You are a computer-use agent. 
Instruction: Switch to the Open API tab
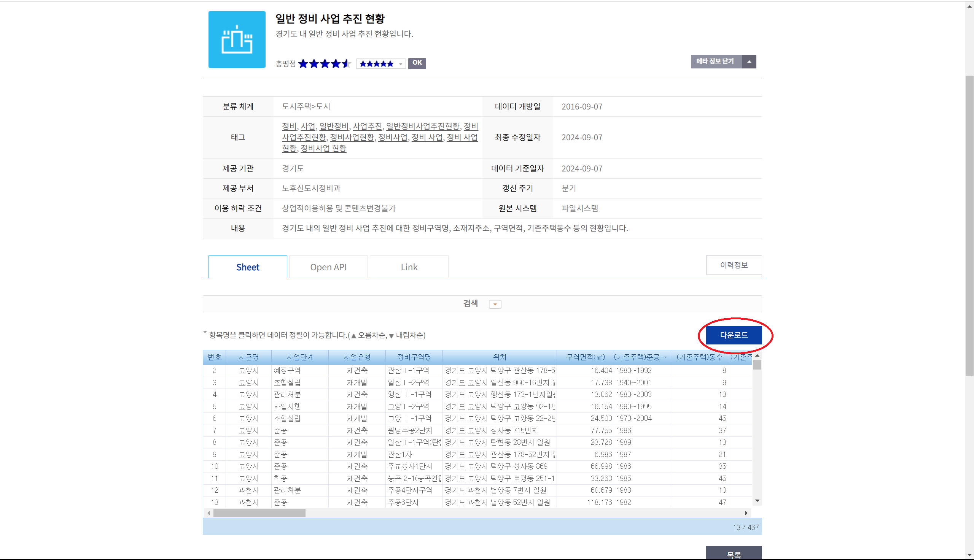coord(328,267)
